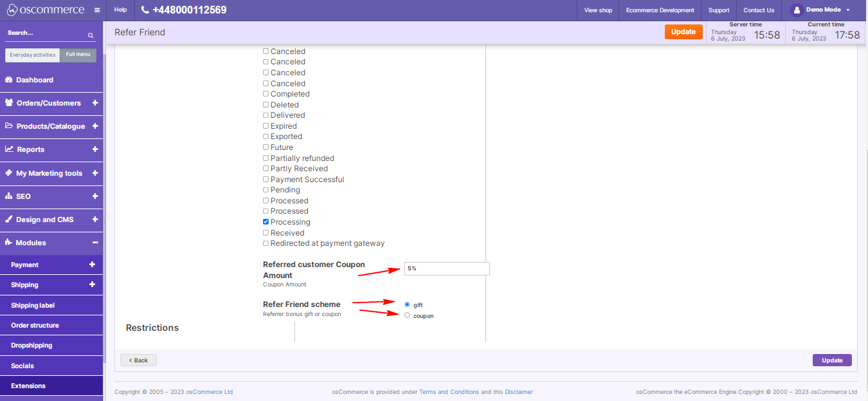
Task: Open Shipping label menu item
Action: tap(51, 305)
